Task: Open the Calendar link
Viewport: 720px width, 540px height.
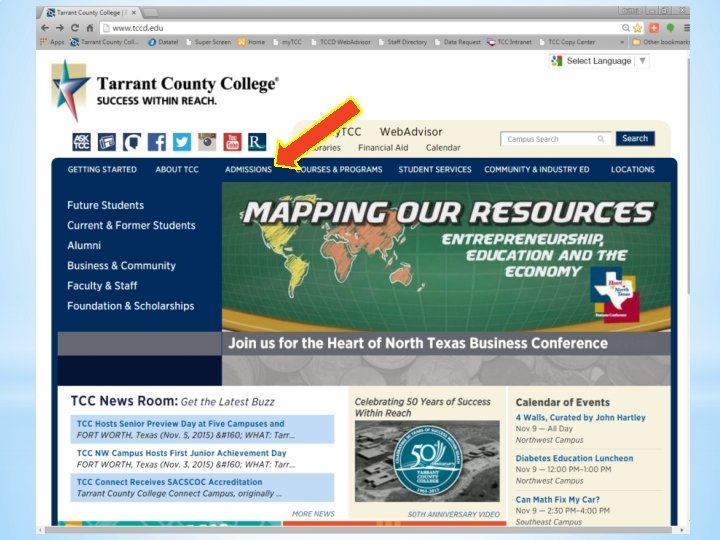Action: (443, 148)
